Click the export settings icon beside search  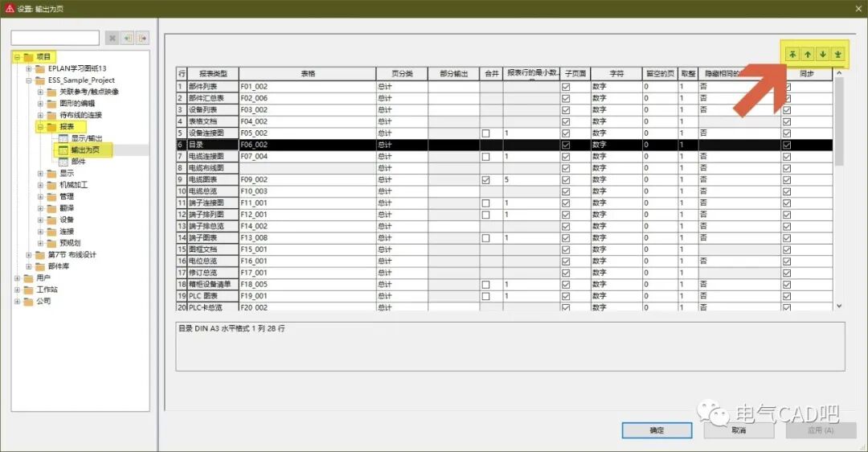point(143,38)
